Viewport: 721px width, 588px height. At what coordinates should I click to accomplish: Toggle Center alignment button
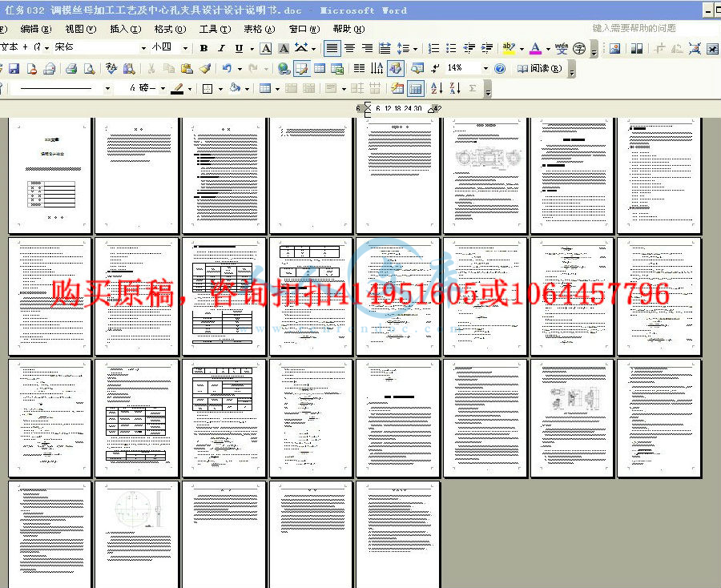click(x=349, y=48)
